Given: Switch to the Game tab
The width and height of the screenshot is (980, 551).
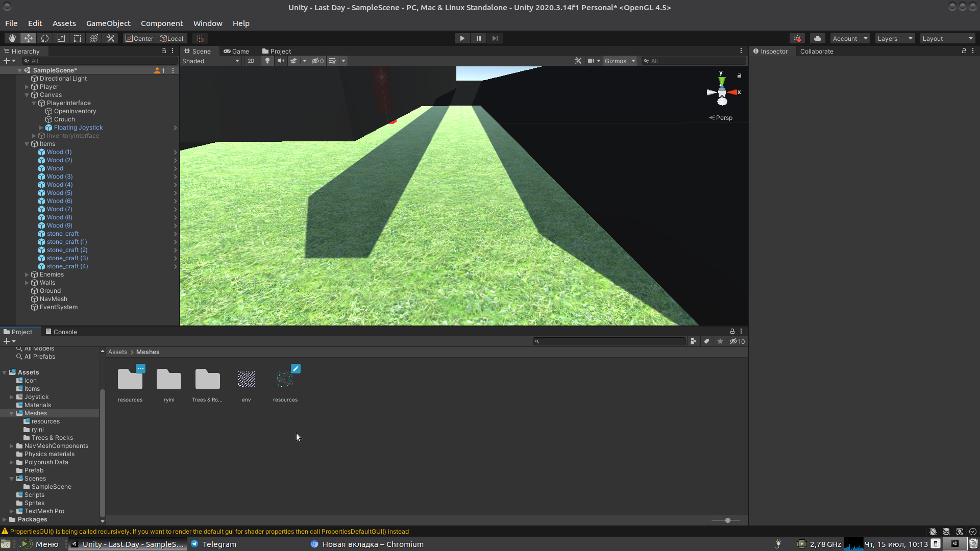Looking at the screenshot, I should pyautogui.click(x=236, y=51).
